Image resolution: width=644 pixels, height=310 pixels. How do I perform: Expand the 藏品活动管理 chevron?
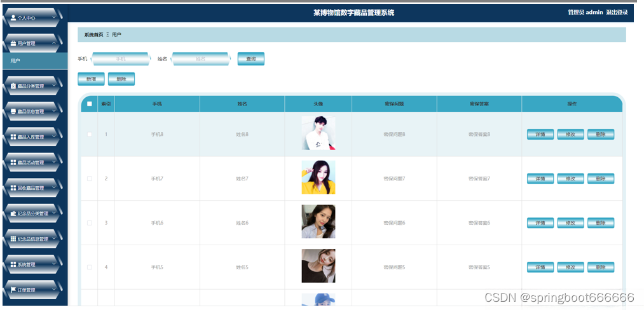(x=54, y=162)
